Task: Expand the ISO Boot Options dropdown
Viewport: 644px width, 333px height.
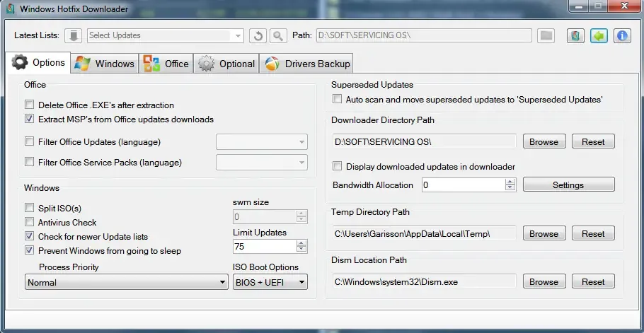Action: [270, 282]
